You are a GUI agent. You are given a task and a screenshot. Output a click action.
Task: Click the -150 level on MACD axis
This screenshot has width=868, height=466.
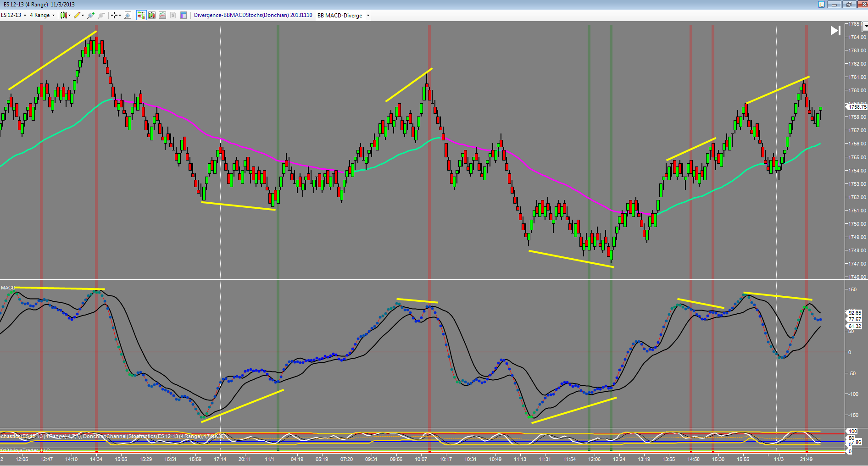(x=853, y=415)
